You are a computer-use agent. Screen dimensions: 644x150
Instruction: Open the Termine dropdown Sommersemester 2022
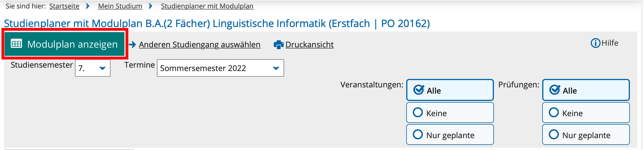point(220,68)
